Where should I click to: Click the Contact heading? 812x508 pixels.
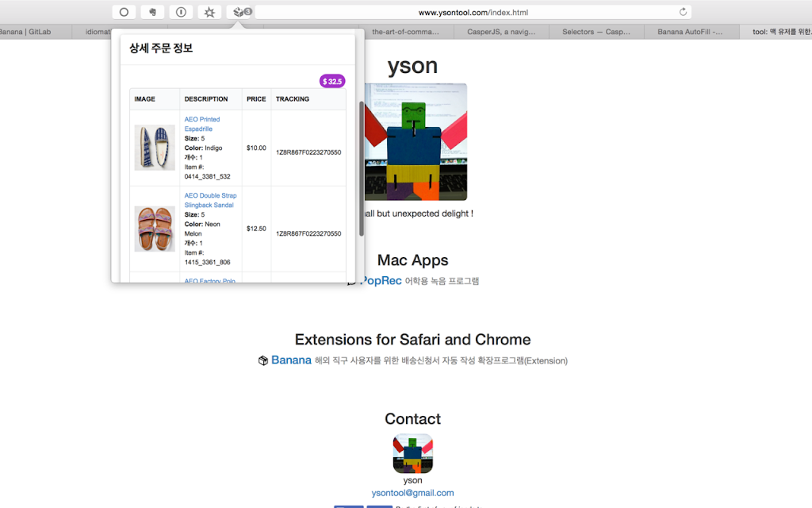(x=412, y=419)
